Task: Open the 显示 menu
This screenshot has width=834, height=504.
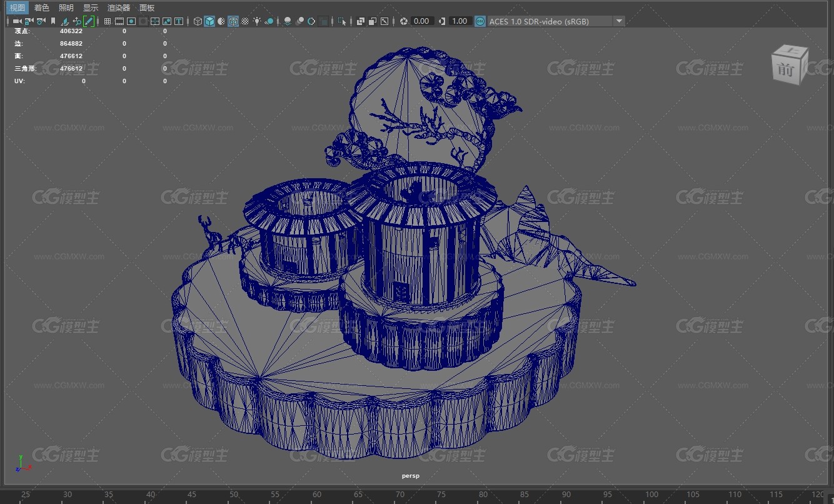Action: (91, 8)
